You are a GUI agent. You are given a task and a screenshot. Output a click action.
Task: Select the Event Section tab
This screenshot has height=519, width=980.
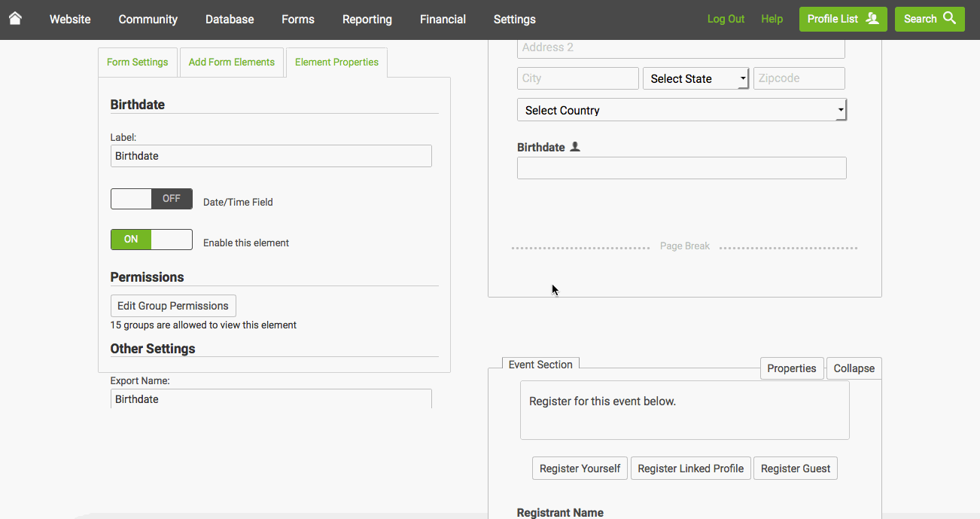point(540,364)
